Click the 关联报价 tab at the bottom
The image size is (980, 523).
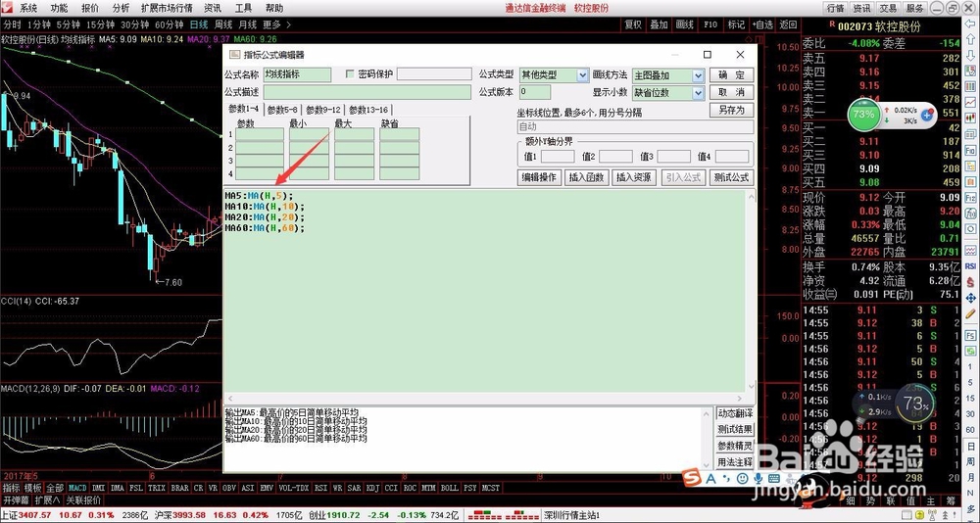[x=83, y=499]
